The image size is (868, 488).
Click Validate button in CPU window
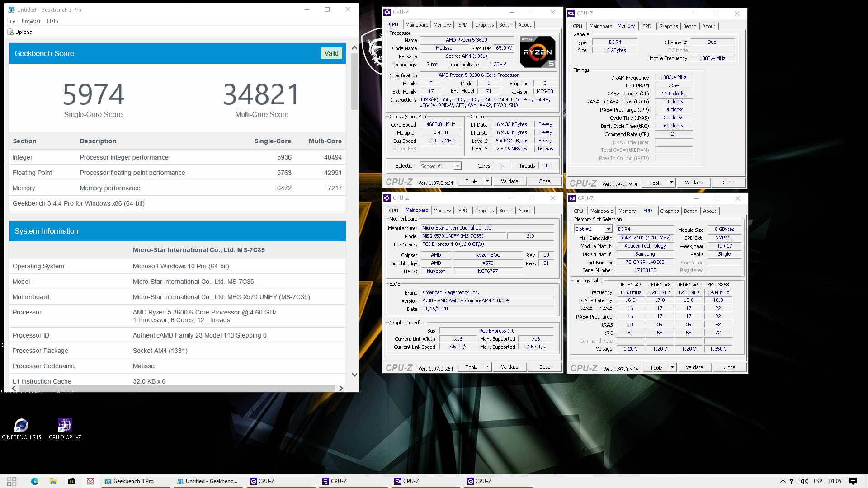click(509, 181)
